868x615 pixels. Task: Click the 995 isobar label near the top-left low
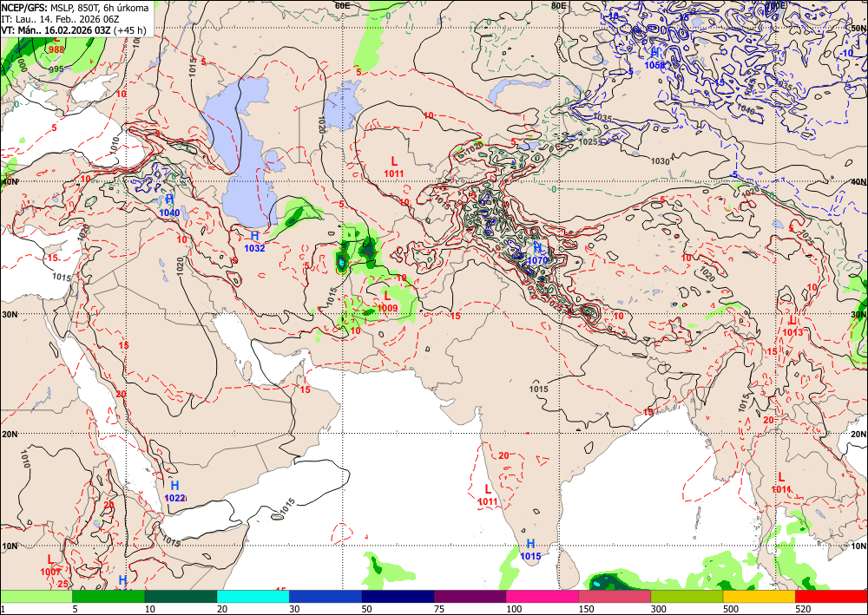(x=56, y=69)
